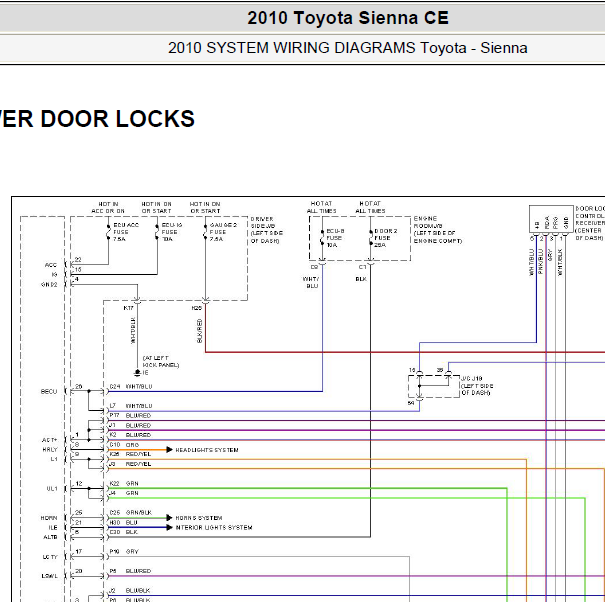The height and width of the screenshot is (602, 605).
Task: Click the 'HORNS SYSTEM' reference label
Action: tap(199, 518)
